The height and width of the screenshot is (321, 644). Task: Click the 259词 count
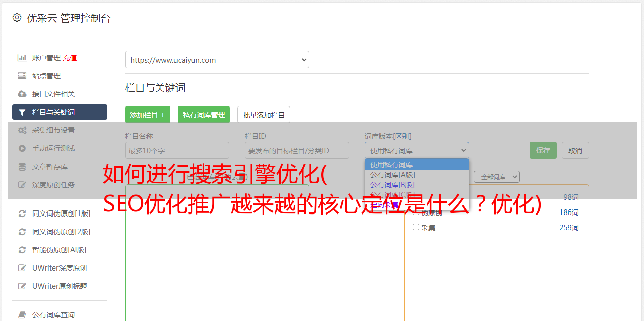(569, 228)
